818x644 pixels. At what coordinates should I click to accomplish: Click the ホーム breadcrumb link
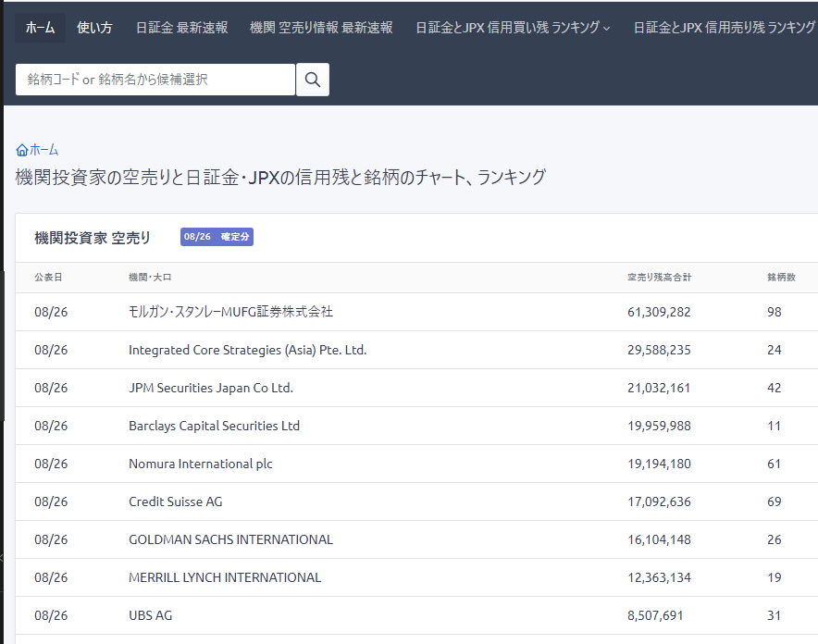43,150
